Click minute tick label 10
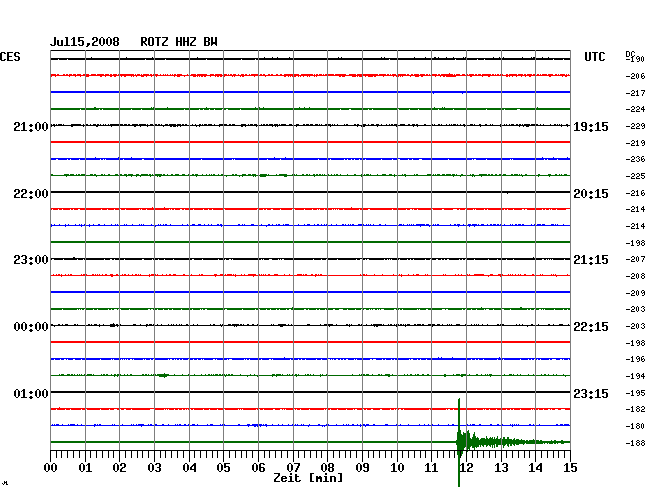This screenshot has height=494, width=650. coord(397,468)
